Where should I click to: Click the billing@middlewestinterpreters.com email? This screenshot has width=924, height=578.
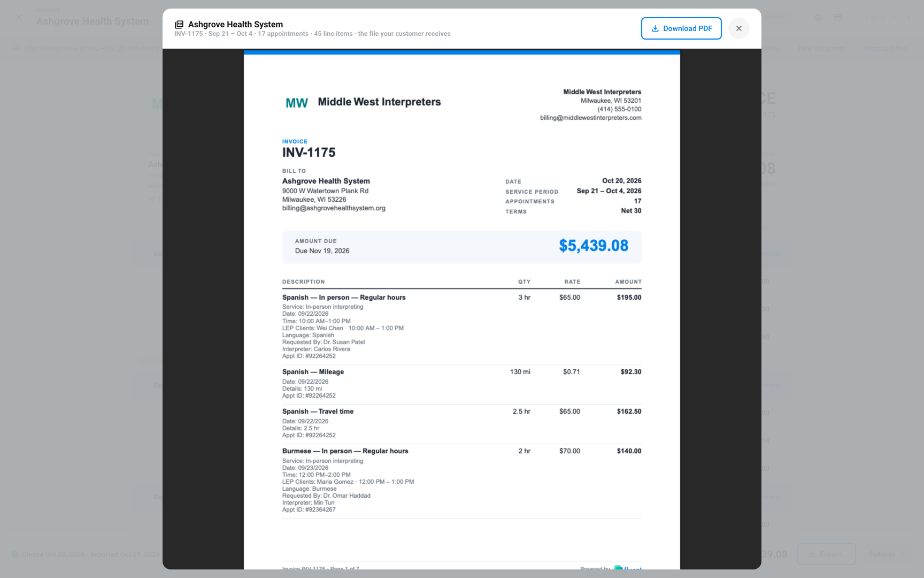click(x=590, y=118)
